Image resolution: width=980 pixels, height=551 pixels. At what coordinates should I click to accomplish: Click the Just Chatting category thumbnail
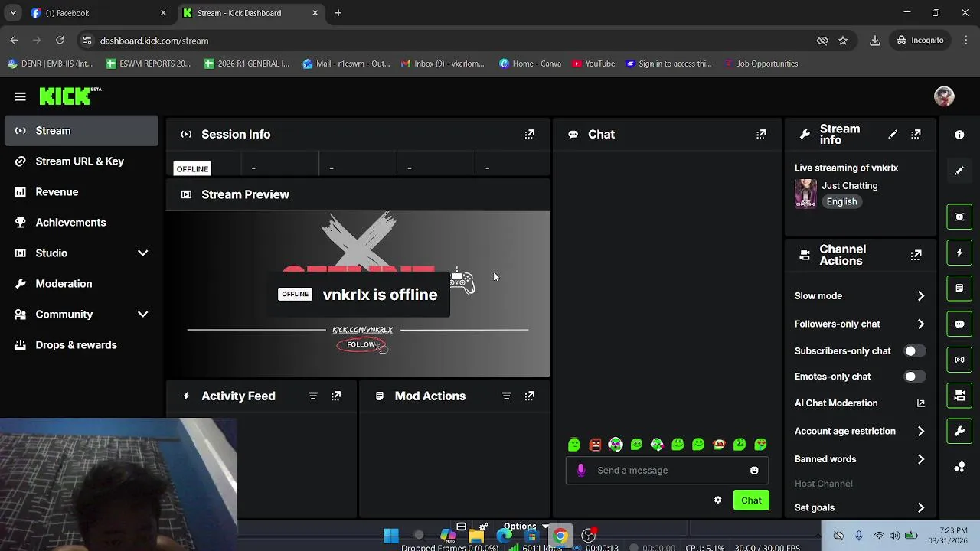pos(805,194)
